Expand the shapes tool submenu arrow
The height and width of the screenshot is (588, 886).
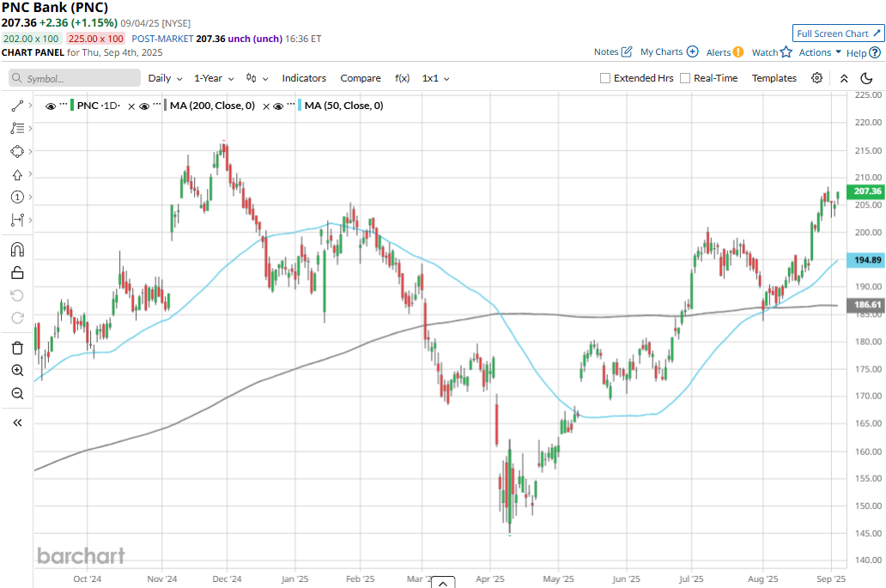[x=30, y=151]
